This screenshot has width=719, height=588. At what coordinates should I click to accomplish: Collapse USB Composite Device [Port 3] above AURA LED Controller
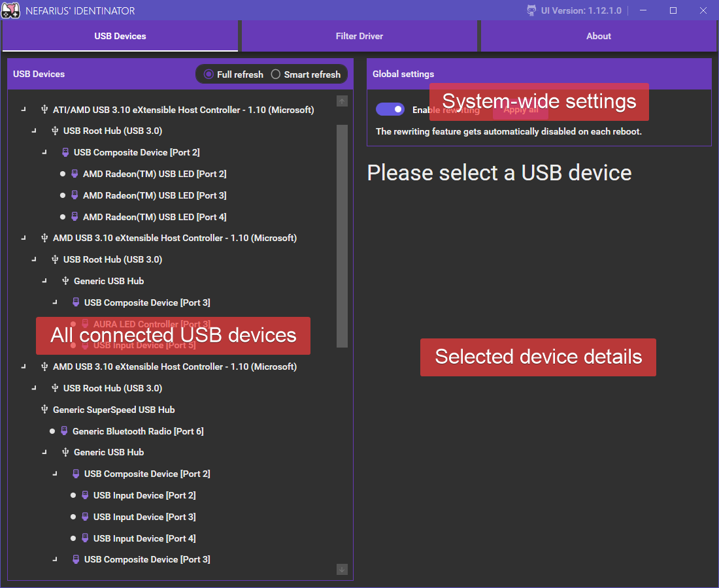coord(55,302)
